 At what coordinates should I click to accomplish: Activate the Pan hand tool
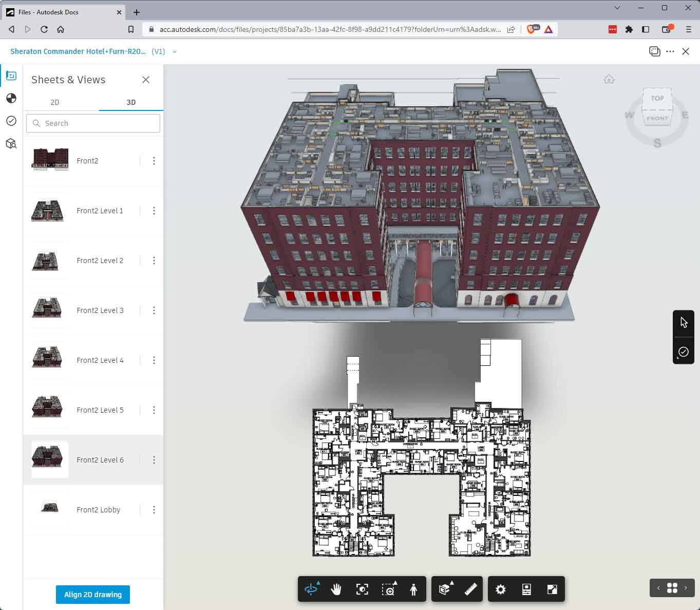click(336, 589)
